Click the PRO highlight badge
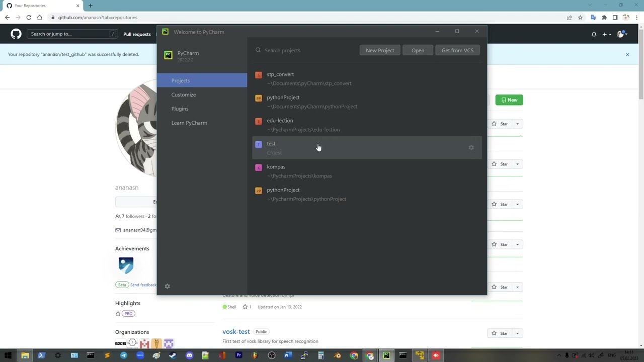 [128, 314]
